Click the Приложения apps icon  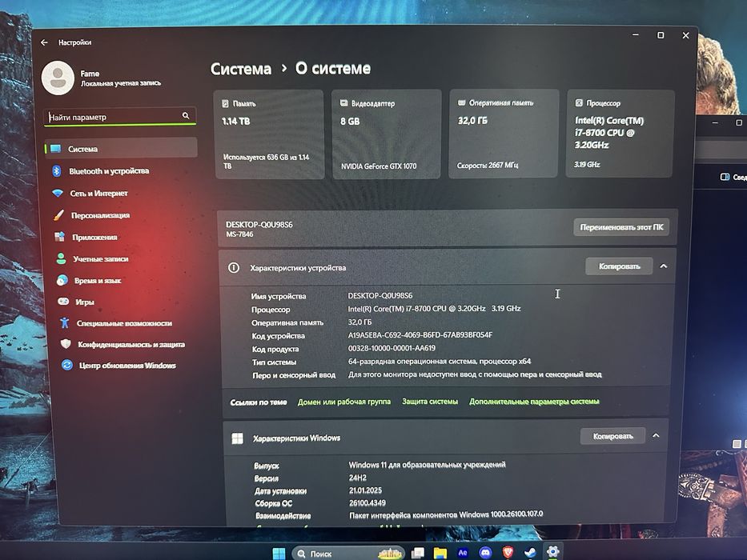[x=59, y=237]
